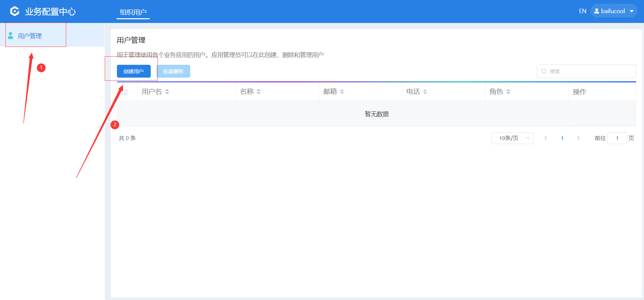
Task: Sort by the 电话 column sort icon
Action: [425, 92]
